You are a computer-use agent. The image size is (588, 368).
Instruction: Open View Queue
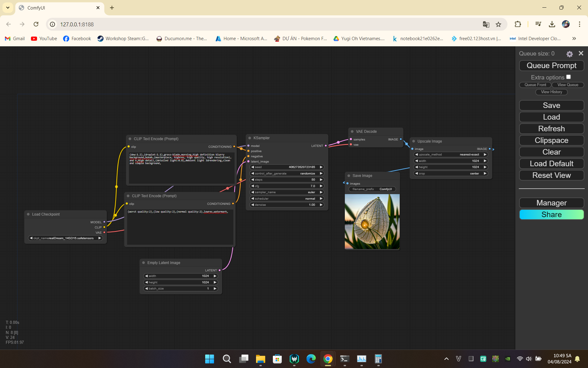click(568, 85)
